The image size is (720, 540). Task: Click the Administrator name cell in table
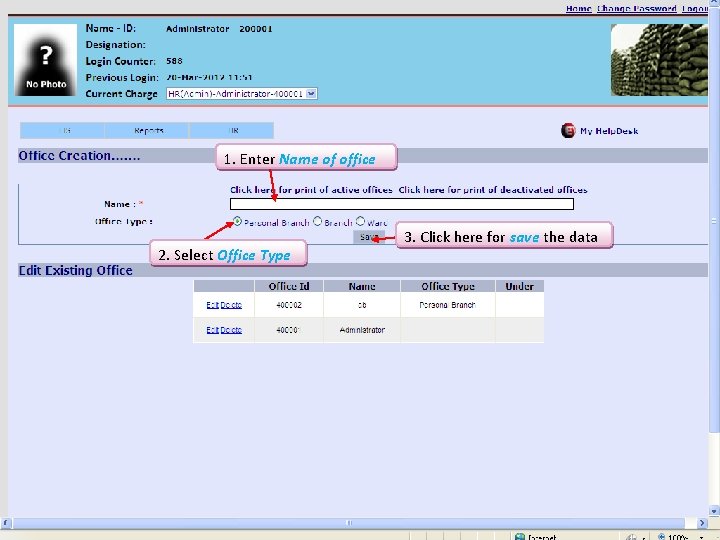coord(362,330)
